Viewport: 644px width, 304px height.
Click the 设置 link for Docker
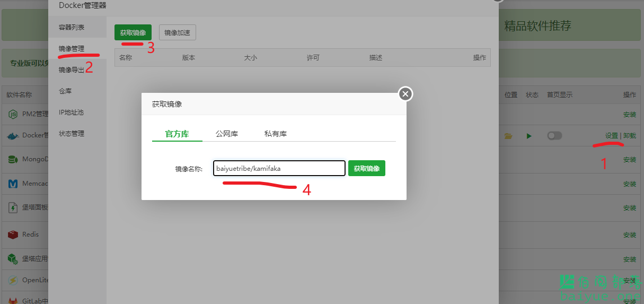tap(611, 136)
